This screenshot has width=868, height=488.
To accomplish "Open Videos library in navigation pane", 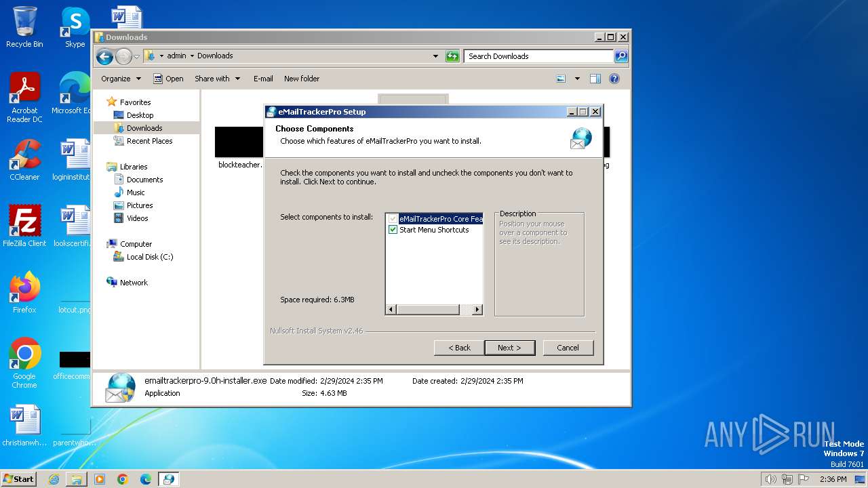I will coord(137,218).
